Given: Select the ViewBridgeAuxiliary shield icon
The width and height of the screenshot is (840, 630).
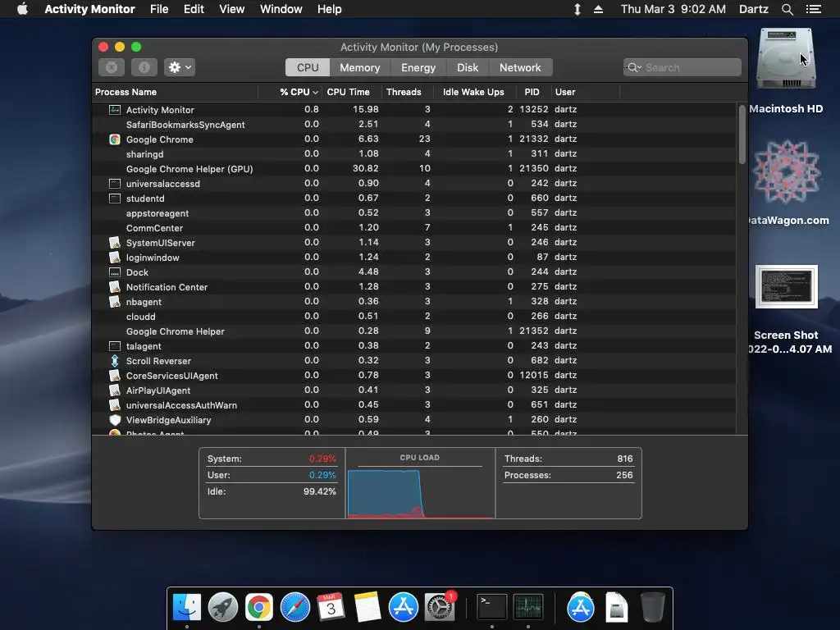Looking at the screenshot, I should (x=115, y=420).
